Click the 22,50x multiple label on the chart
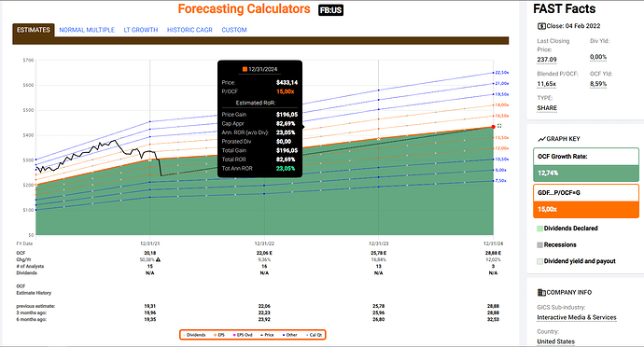Image resolution: width=644 pixels, height=347 pixels. click(x=502, y=73)
